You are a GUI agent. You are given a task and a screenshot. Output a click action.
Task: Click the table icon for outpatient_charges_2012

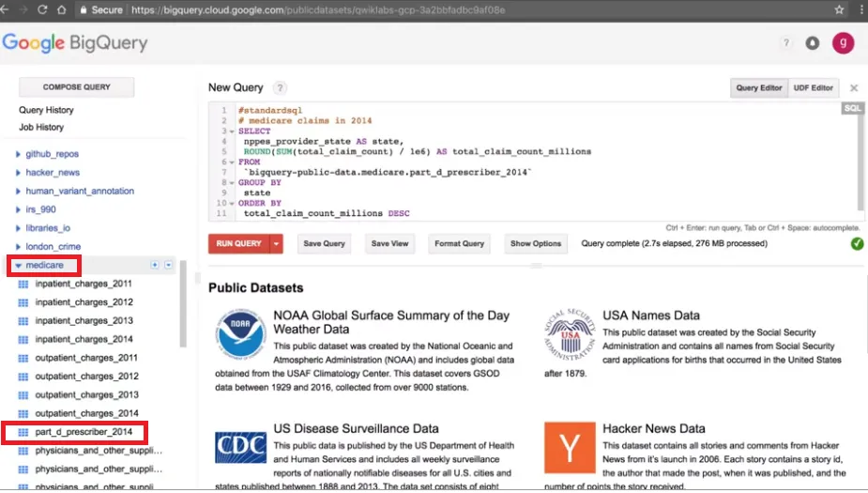click(23, 377)
